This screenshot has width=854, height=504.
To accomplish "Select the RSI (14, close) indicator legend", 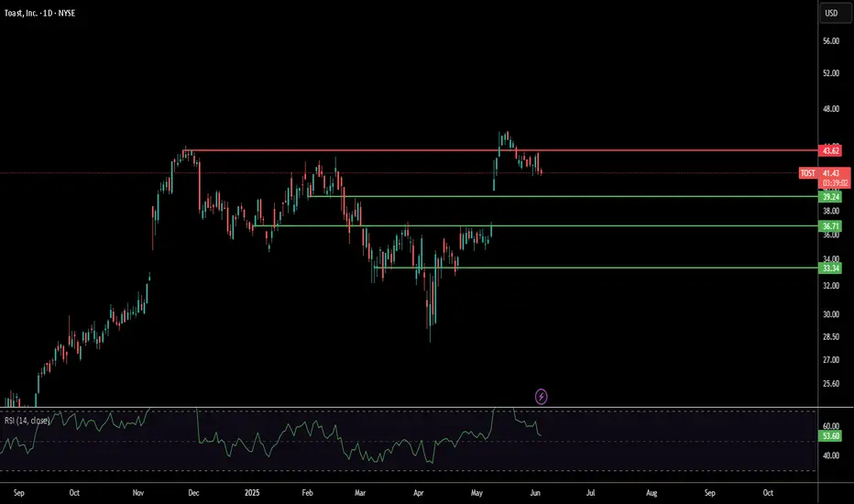I will click(27, 421).
